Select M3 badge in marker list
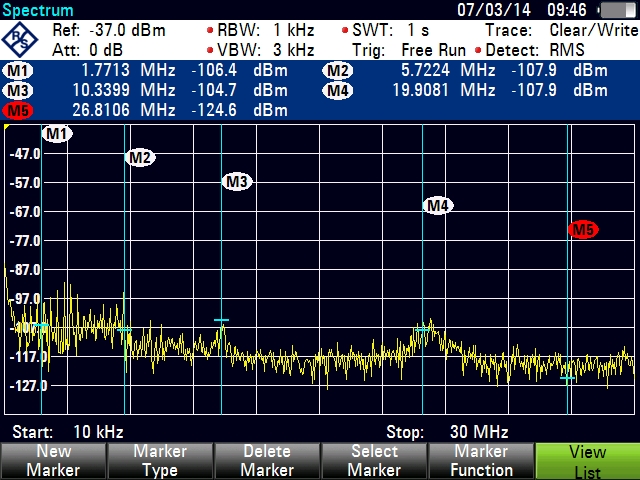Viewport: 640px width, 480px height. point(18,90)
